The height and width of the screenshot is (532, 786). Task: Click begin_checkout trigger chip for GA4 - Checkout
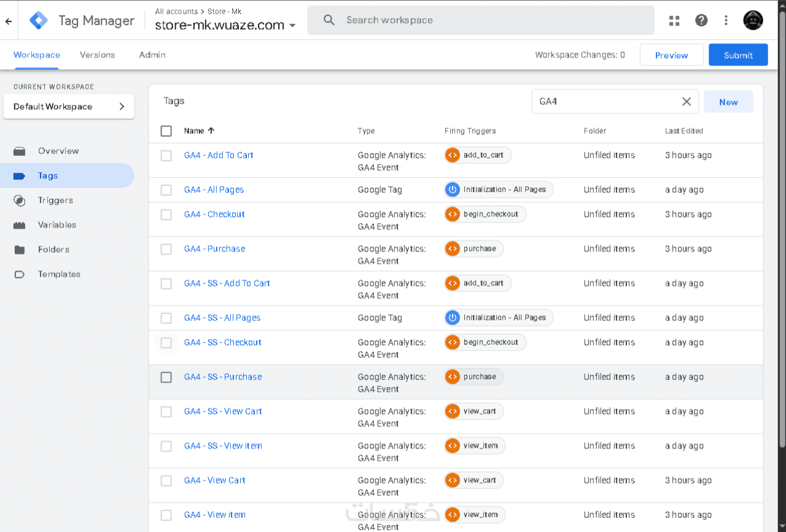[485, 214]
